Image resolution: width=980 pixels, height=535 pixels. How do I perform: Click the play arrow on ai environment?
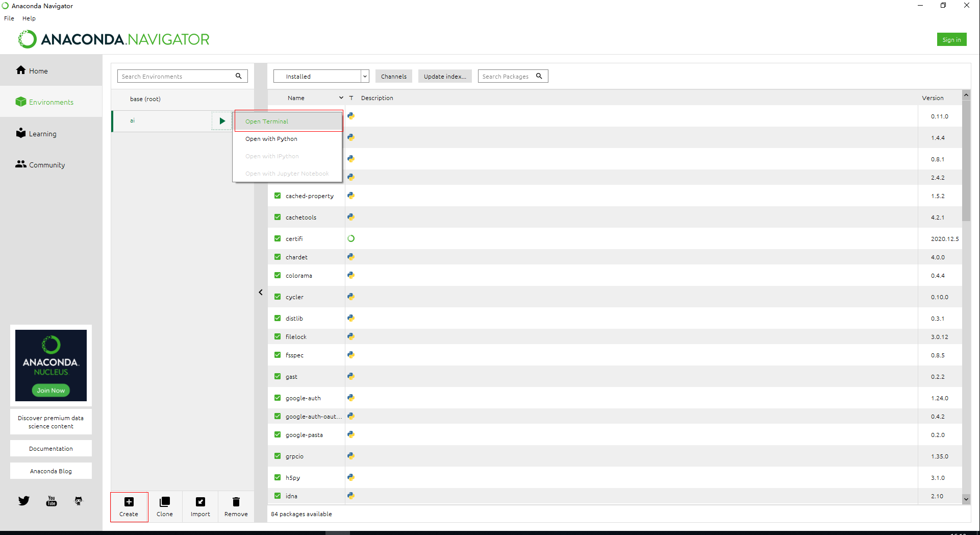click(x=222, y=121)
